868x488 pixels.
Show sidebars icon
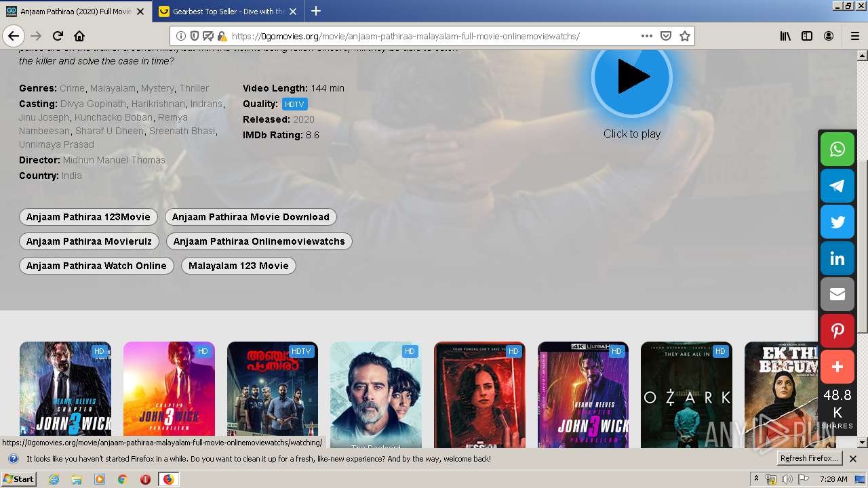click(807, 36)
